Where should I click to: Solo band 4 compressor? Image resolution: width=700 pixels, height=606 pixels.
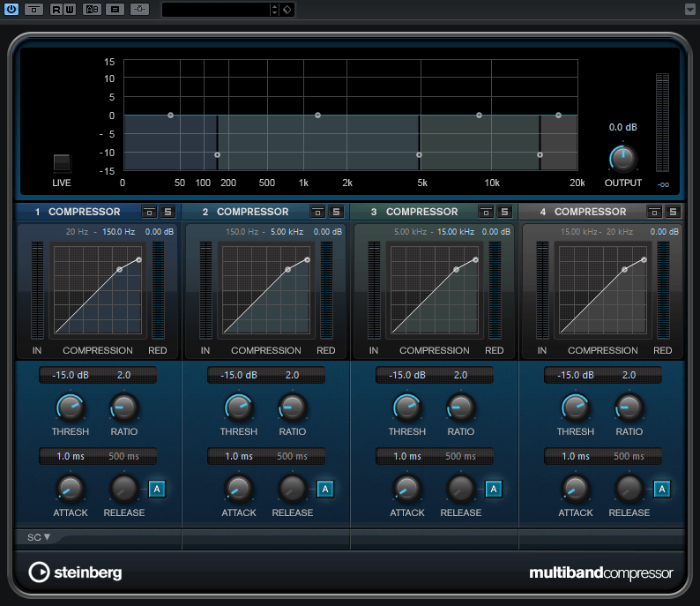(x=673, y=212)
